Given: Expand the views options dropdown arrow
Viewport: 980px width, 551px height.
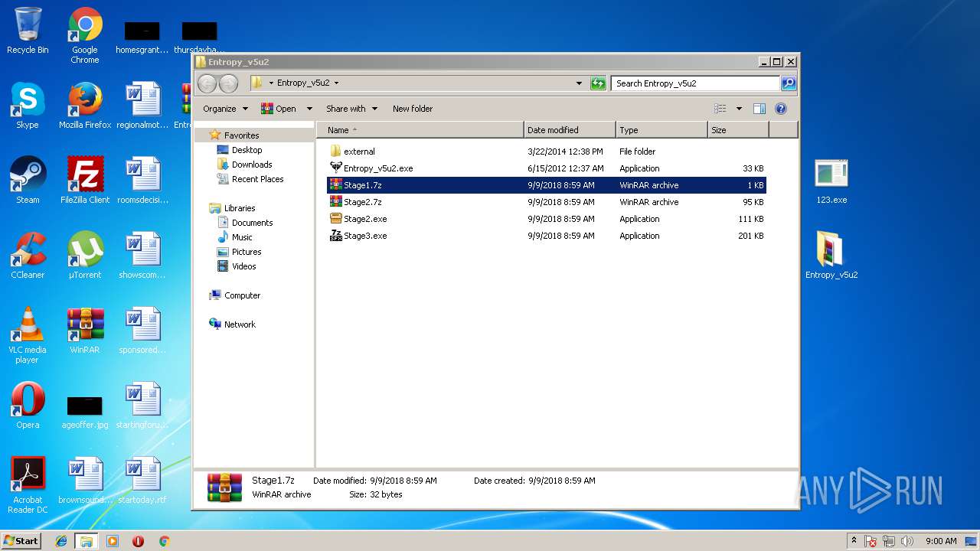Looking at the screenshot, I should [x=739, y=109].
